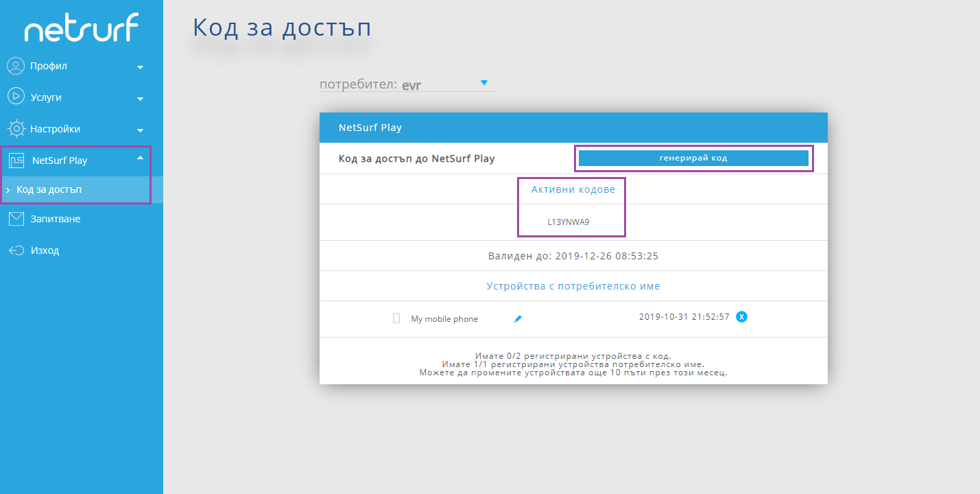Click the Настройки gear icon
This screenshot has width=980, height=494.
15,128
